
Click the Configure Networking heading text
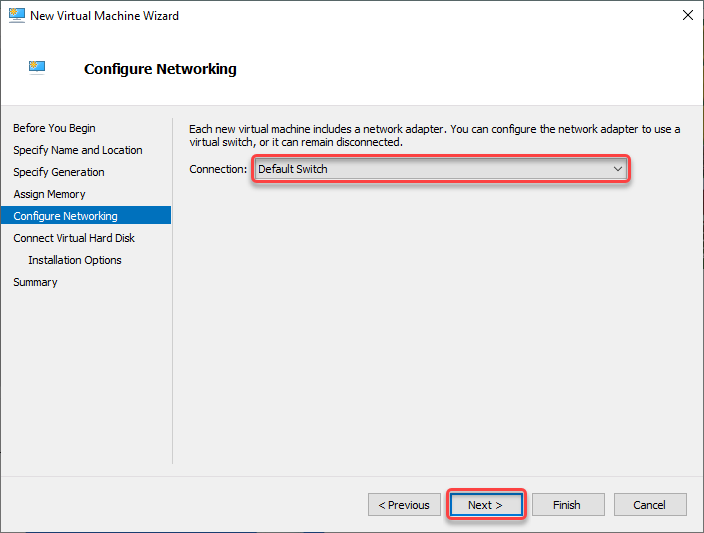pyautogui.click(x=160, y=69)
